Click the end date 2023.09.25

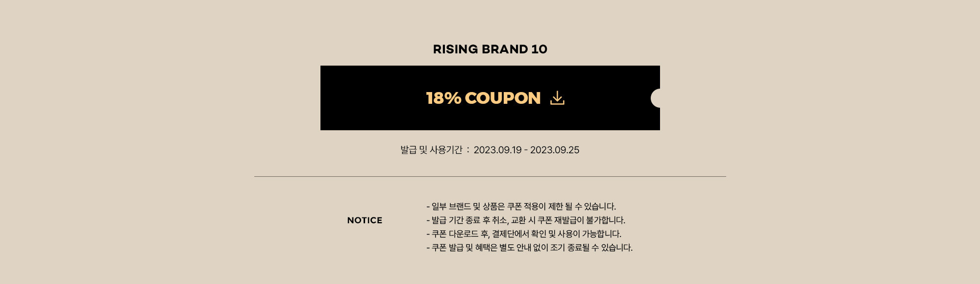(555, 150)
